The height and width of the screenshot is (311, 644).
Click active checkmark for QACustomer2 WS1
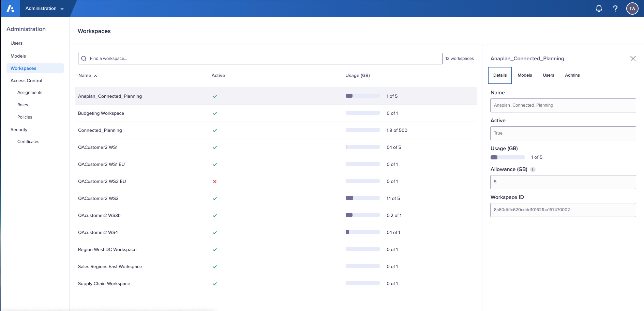(x=215, y=147)
